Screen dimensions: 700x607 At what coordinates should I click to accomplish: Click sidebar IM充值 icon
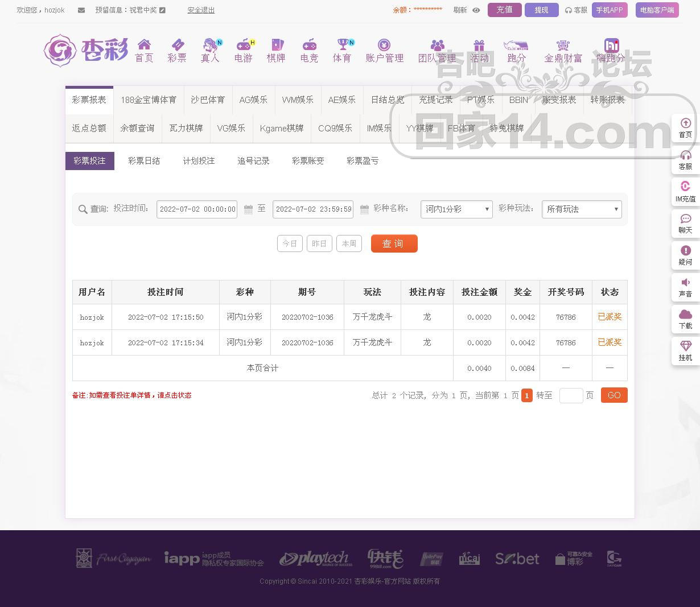(685, 187)
